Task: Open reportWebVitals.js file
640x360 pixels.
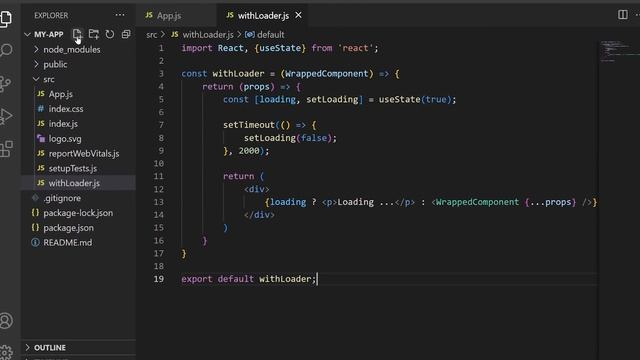Action: tap(84, 153)
